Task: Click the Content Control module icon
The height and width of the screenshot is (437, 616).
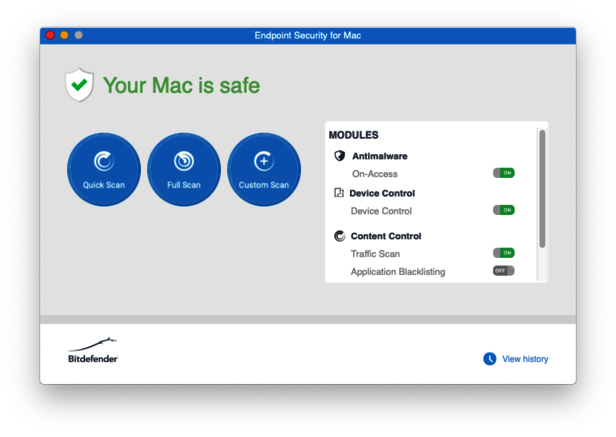Action: [x=339, y=236]
